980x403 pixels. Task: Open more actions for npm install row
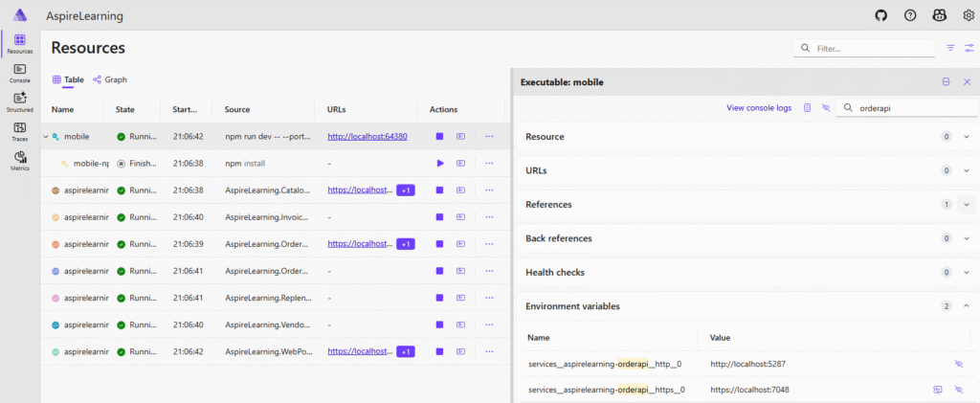point(489,163)
